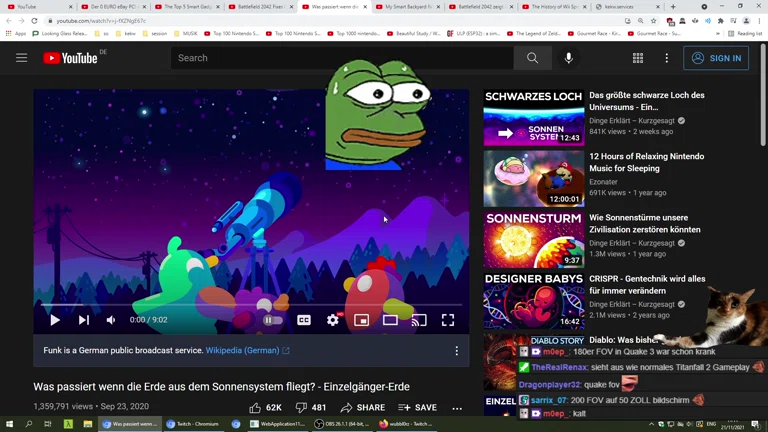
Task: Open more actions ellipsis below the video
Action: 457,408
